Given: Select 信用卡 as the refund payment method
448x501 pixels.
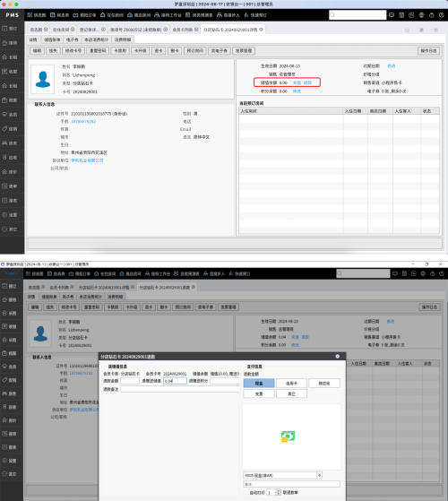Looking at the screenshot, I should (x=291, y=383).
